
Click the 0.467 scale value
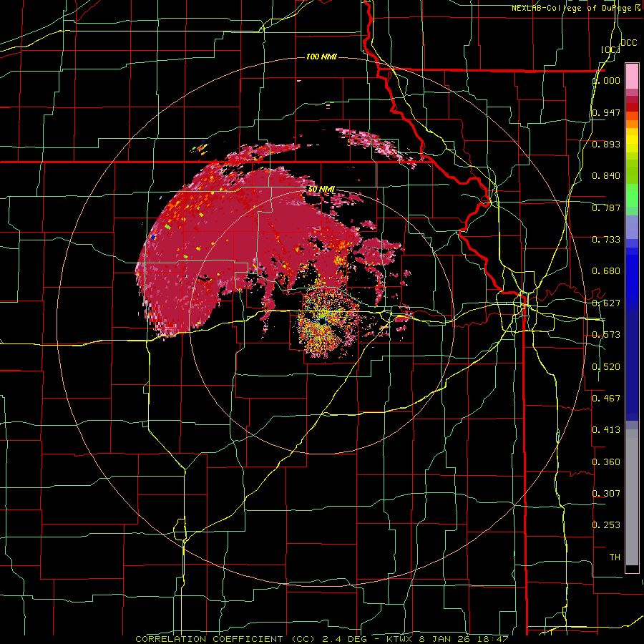606,399
